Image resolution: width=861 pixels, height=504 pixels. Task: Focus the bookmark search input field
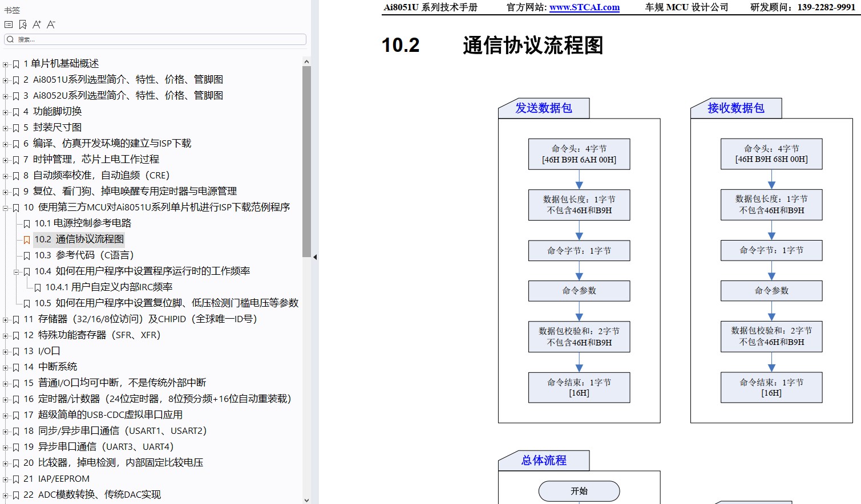pos(155,39)
